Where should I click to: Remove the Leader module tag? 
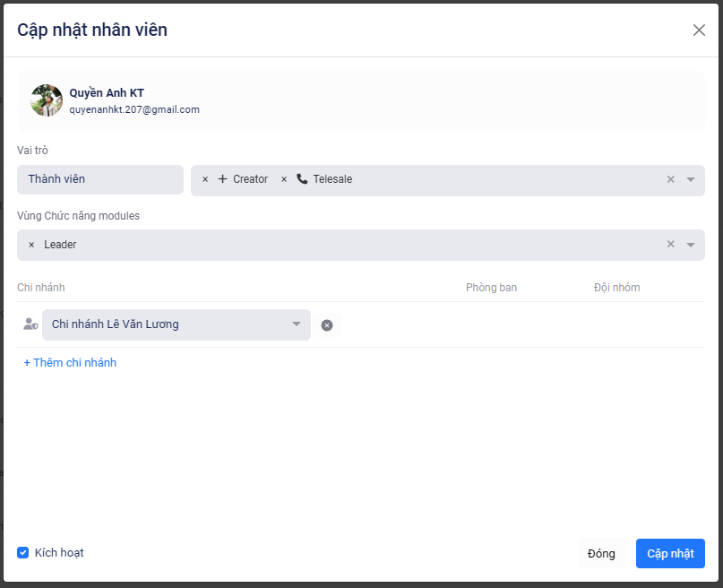tap(31, 245)
